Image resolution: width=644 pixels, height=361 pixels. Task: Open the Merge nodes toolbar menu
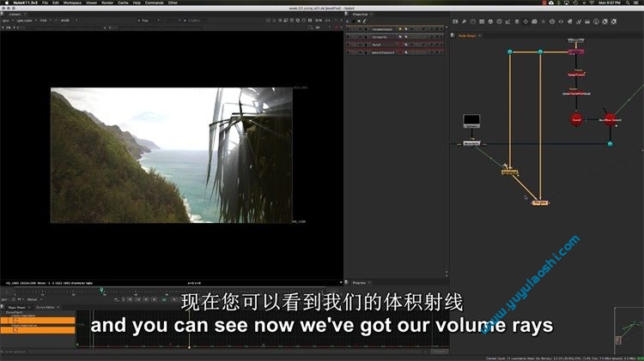coord(517,21)
